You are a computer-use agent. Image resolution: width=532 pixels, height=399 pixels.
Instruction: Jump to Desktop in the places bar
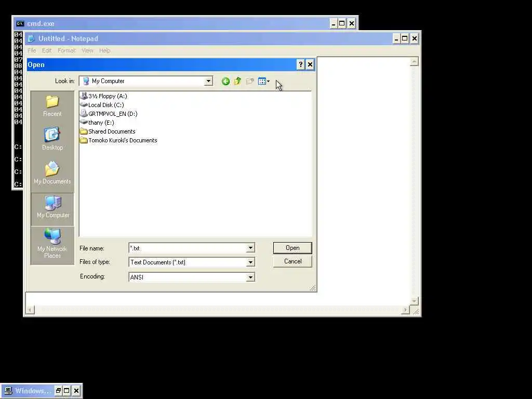[52, 138]
